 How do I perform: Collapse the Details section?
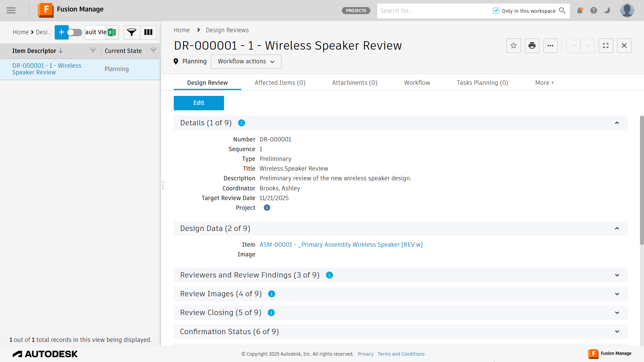click(x=617, y=123)
